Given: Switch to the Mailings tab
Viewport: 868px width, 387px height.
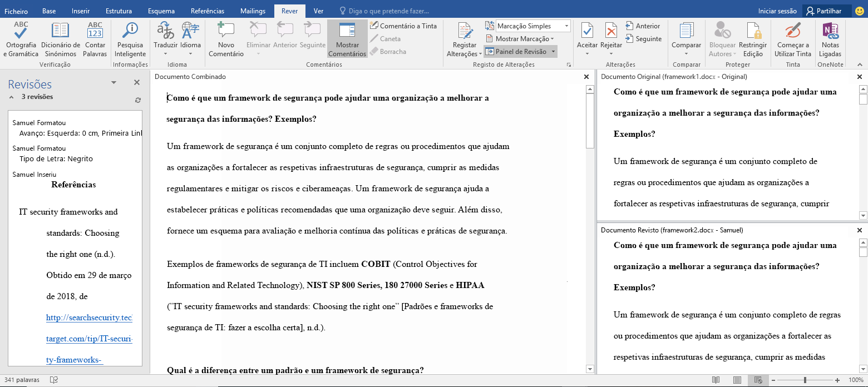Looking at the screenshot, I should (253, 11).
